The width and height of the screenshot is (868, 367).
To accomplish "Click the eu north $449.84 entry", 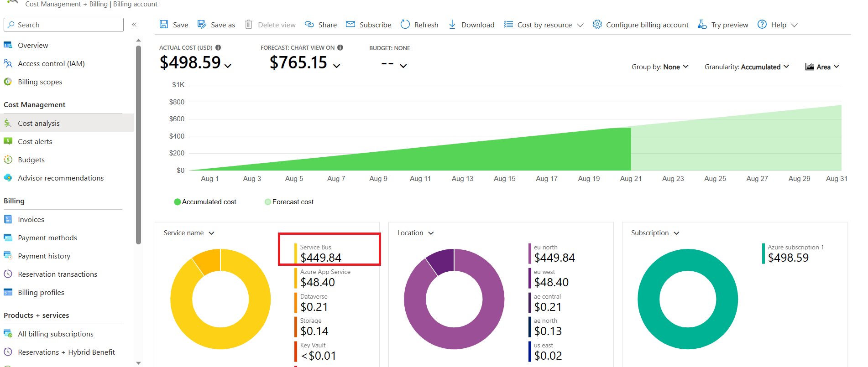I will click(x=552, y=253).
